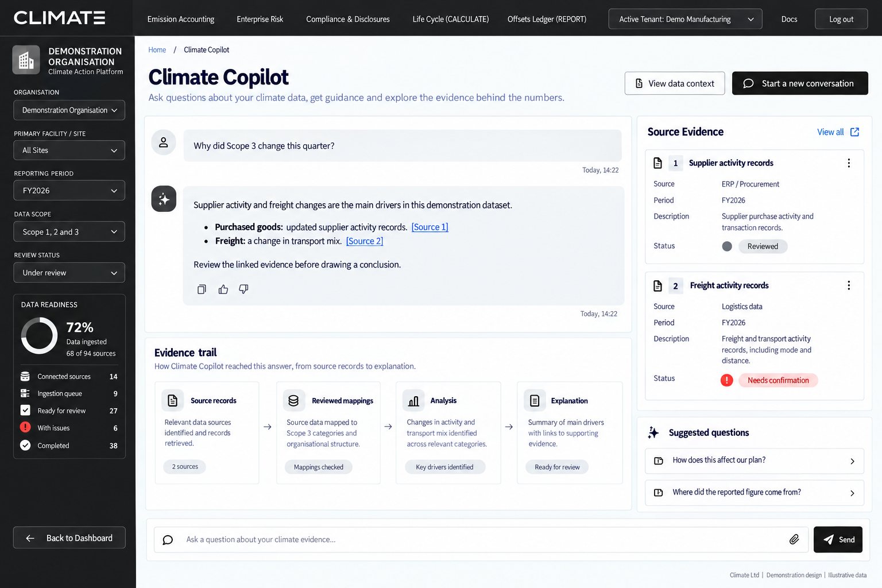Start a new conversation
This screenshot has height=588, width=882.
coord(800,83)
